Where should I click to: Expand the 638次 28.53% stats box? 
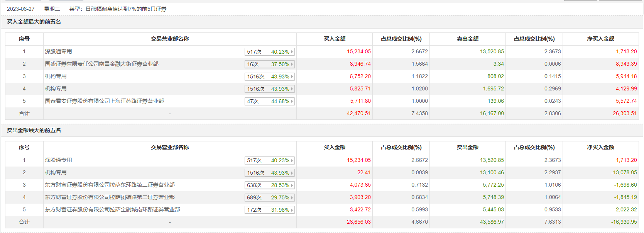tap(269, 185)
